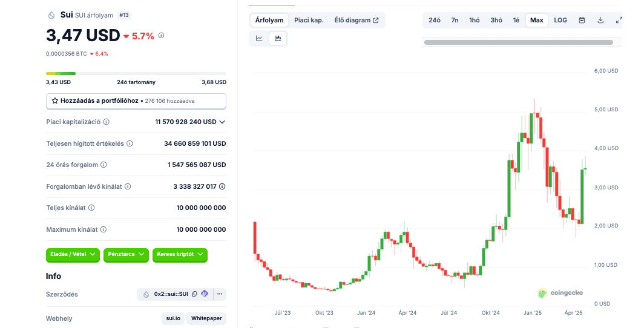
Task: Select 3hó time range
Action: pyautogui.click(x=496, y=20)
